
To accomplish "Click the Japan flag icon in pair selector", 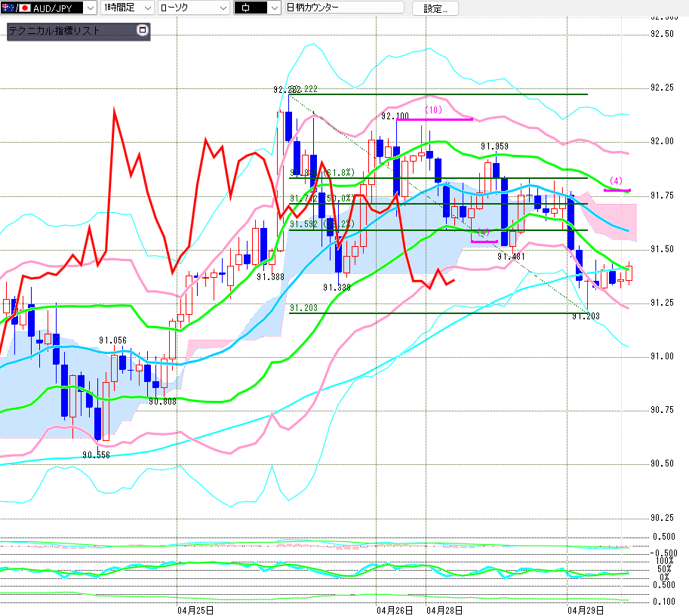I will pyautogui.click(x=25, y=8).
